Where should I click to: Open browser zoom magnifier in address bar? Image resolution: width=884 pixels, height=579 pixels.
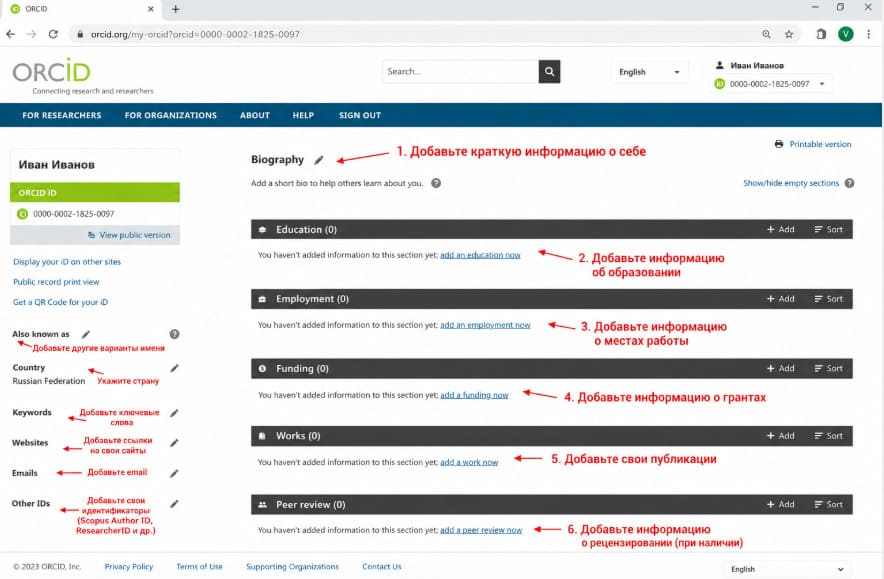[x=766, y=34]
